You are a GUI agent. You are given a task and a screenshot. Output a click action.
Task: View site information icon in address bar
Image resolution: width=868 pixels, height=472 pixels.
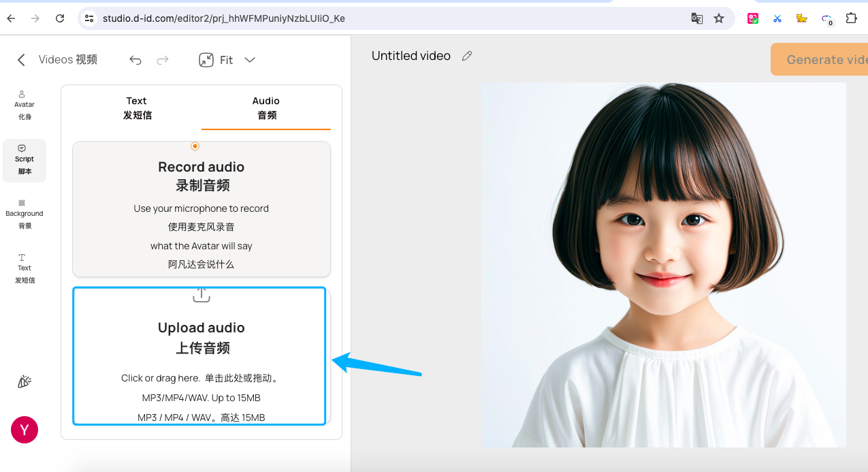pos(89,18)
